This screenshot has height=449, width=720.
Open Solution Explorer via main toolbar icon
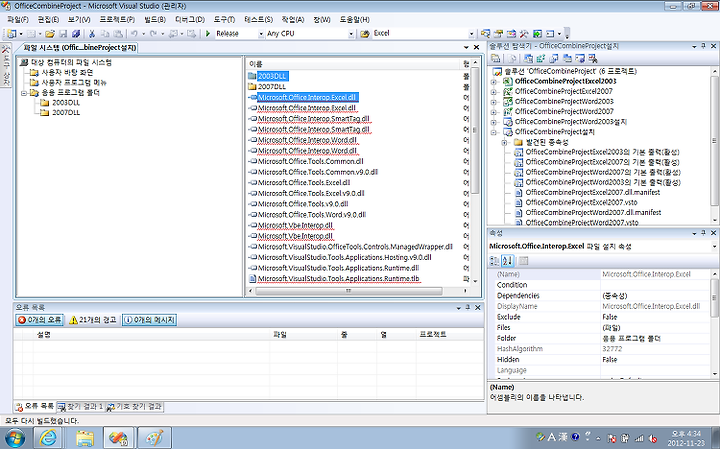[485, 34]
